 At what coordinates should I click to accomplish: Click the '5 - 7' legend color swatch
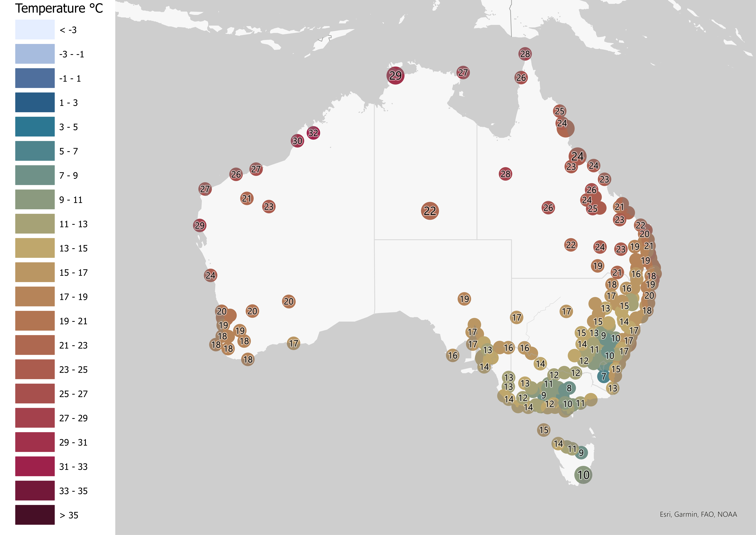[x=35, y=151]
